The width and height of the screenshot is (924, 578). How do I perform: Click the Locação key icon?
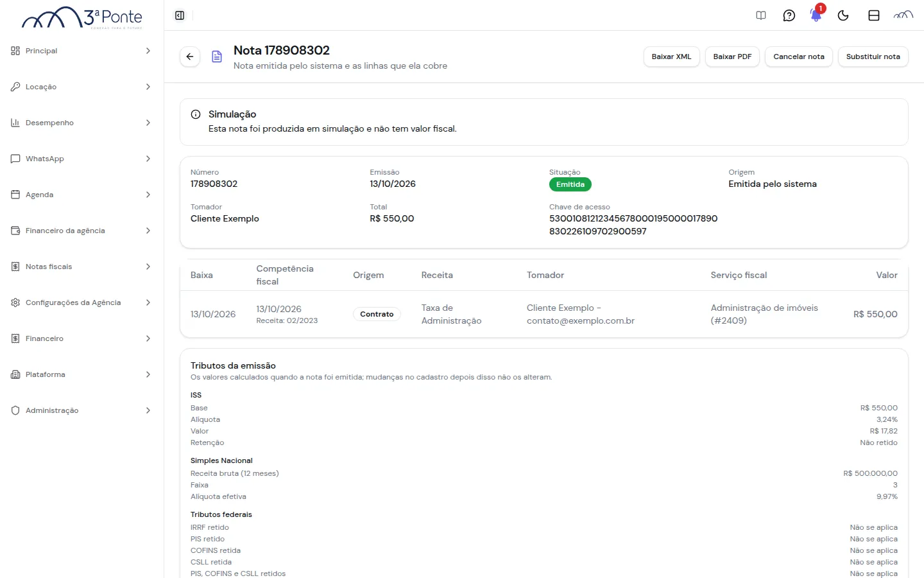[15, 87]
